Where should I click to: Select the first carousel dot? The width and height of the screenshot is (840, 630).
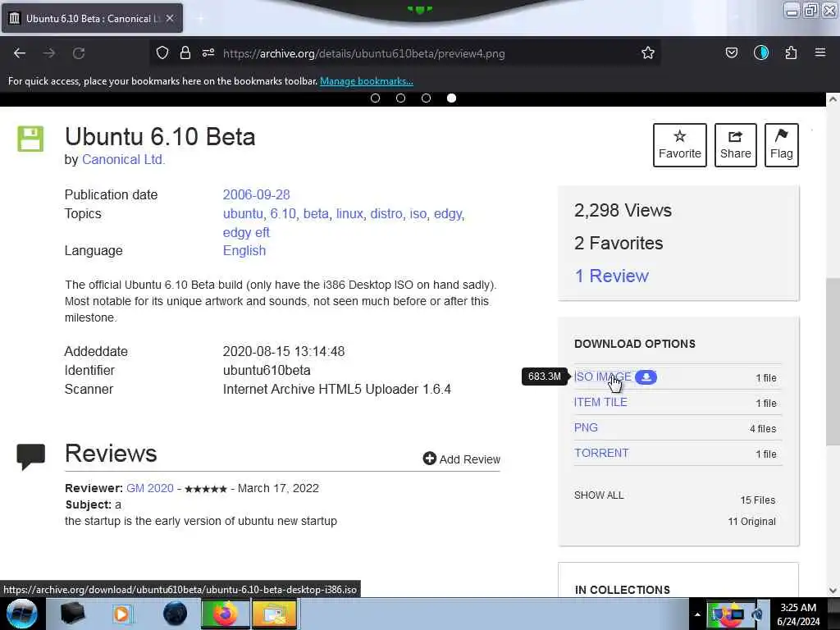pos(375,98)
